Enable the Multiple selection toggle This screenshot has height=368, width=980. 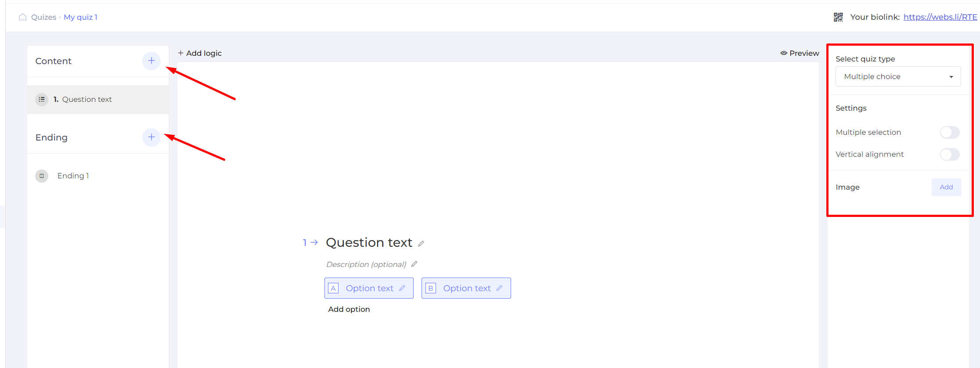coord(950,132)
